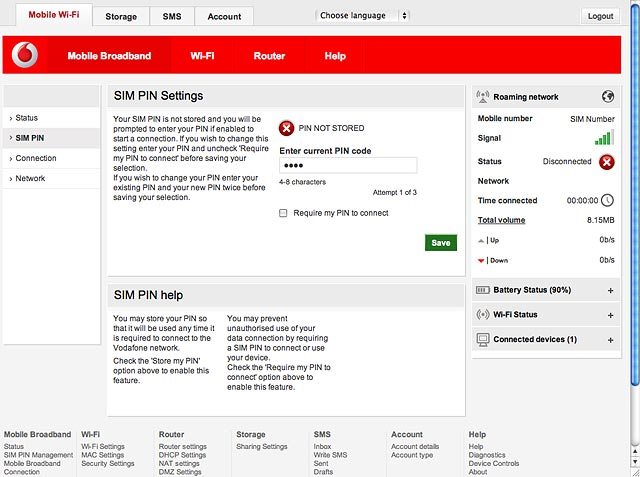Click the Logout button
Viewport: 640px width, 477px height.
(x=600, y=16)
